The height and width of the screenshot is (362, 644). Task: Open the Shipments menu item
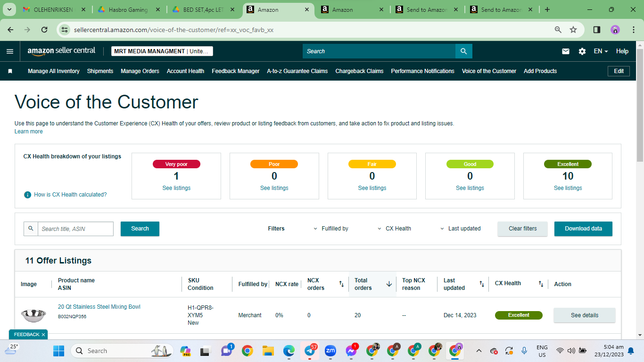(x=100, y=71)
